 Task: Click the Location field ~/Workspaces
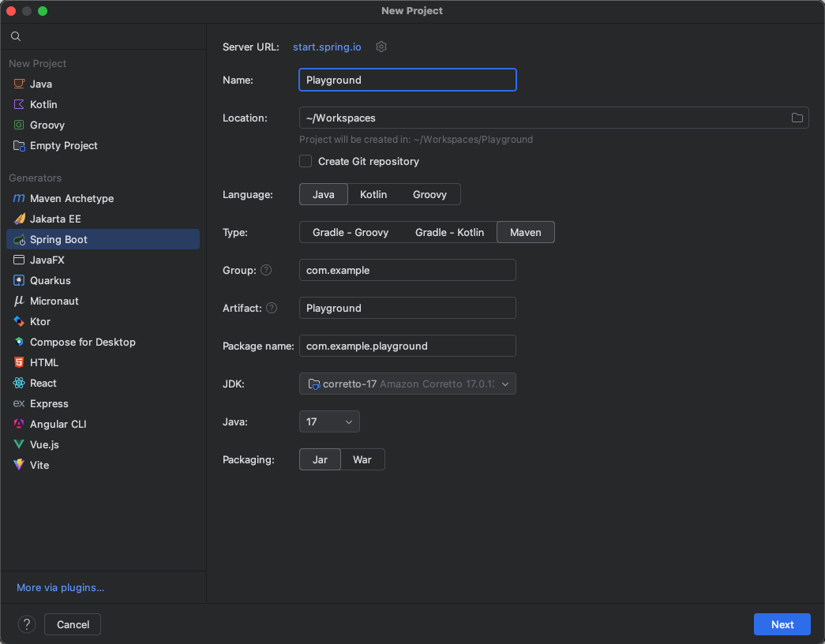[x=553, y=118]
